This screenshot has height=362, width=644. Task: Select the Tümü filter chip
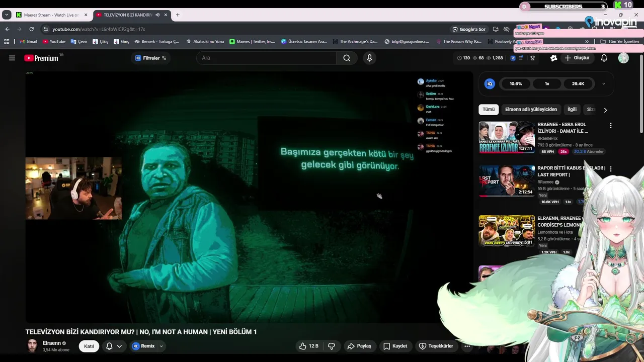pyautogui.click(x=489, y=109)
